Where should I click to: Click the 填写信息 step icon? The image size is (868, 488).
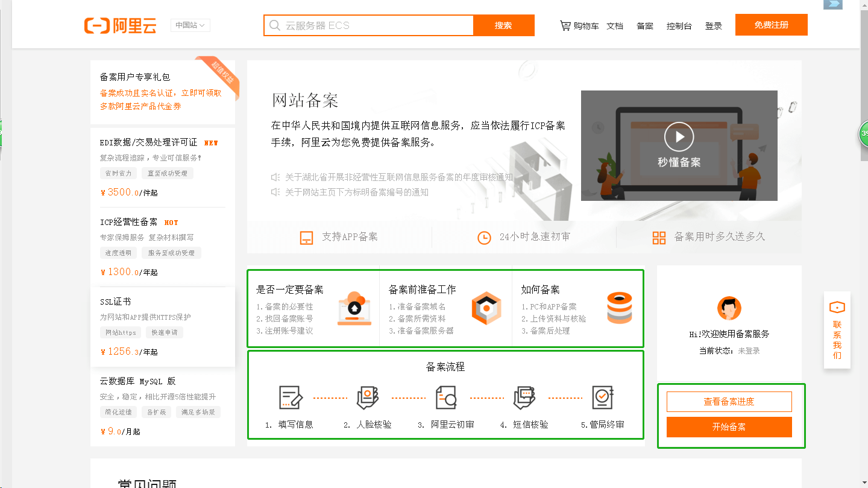click(291, 398)
